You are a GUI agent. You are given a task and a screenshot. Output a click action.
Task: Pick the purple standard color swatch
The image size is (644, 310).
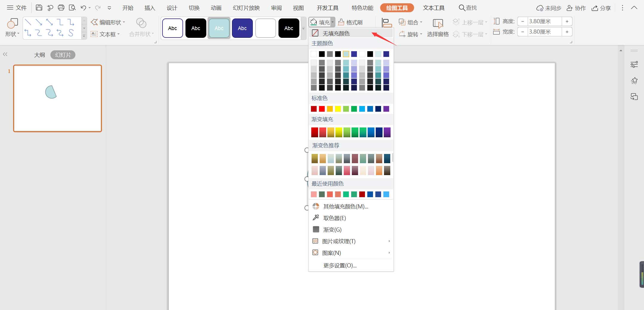386,109
